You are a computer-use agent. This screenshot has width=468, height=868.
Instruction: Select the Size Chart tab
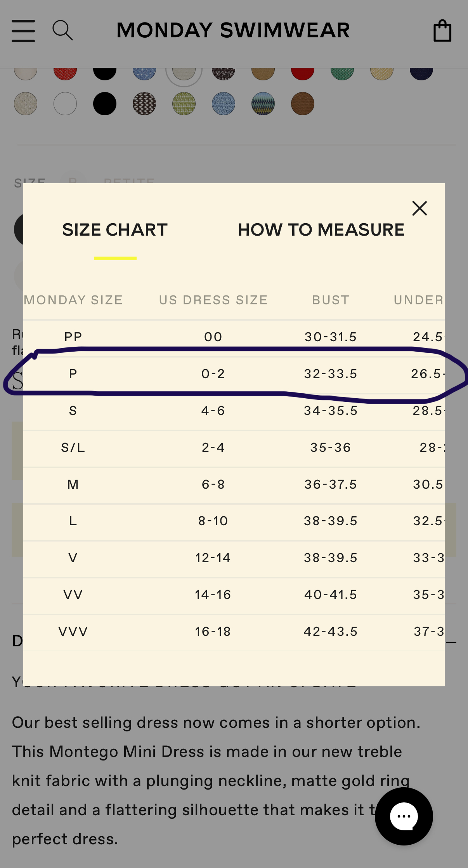pos(115,230)
